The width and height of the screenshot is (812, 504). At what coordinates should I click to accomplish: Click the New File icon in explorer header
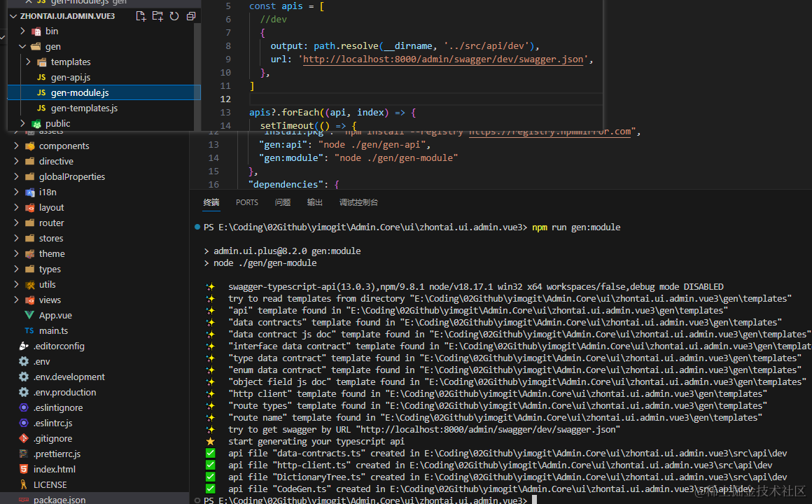pos(141,16)
